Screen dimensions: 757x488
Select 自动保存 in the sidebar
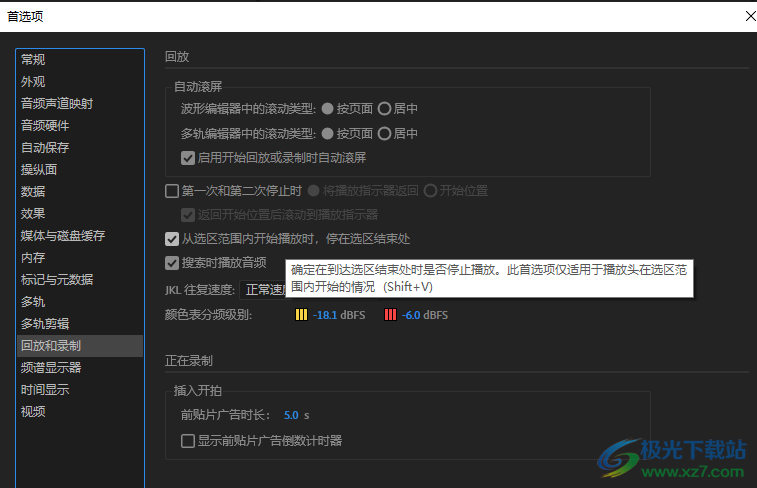[x=45, y=148]
